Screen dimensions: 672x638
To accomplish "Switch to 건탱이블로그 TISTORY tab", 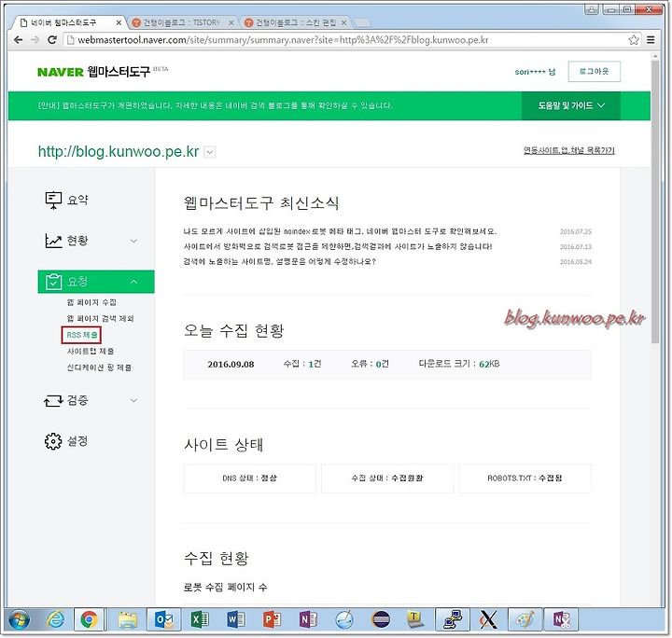I will pyautogui.click(x=181, y=22).
